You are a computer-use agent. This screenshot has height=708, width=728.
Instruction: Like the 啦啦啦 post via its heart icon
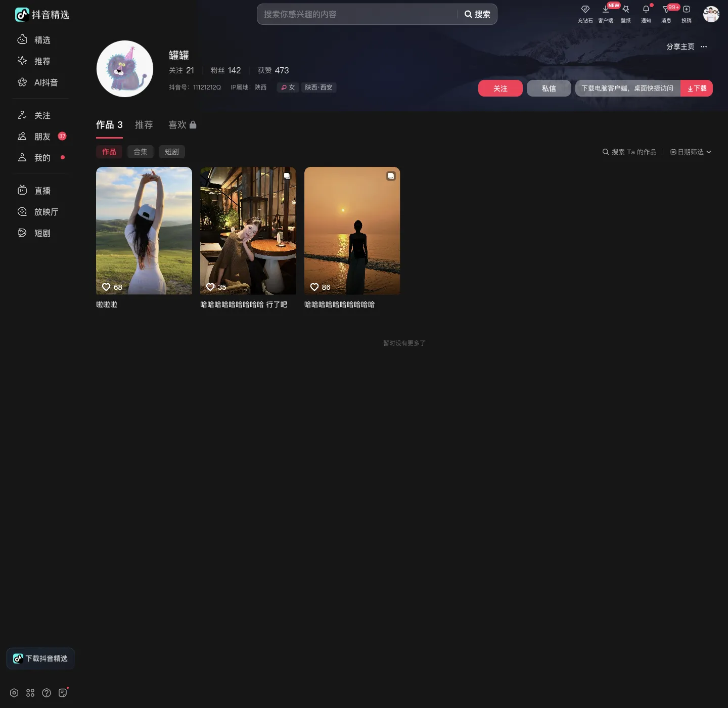(106, 287)
